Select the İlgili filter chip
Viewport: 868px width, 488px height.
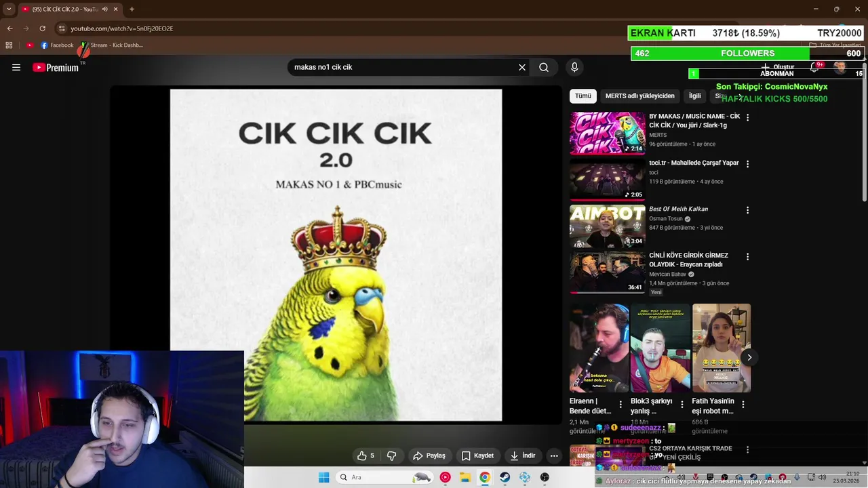point(695,96)
